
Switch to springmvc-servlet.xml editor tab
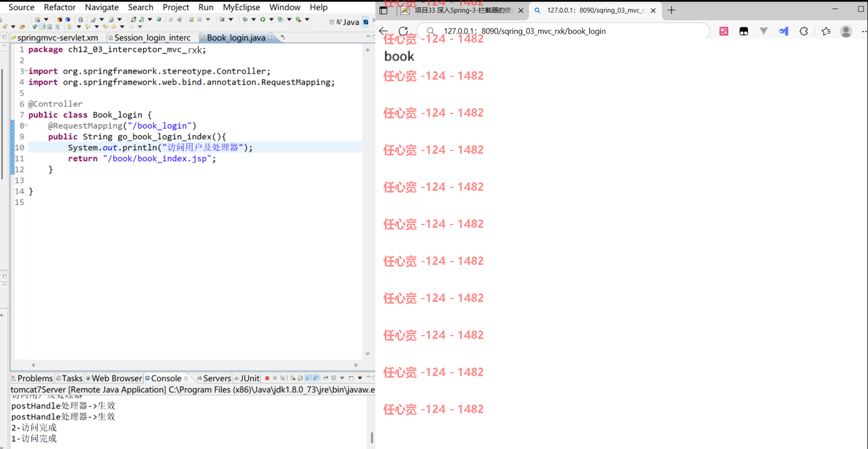(x=54, y=38)
